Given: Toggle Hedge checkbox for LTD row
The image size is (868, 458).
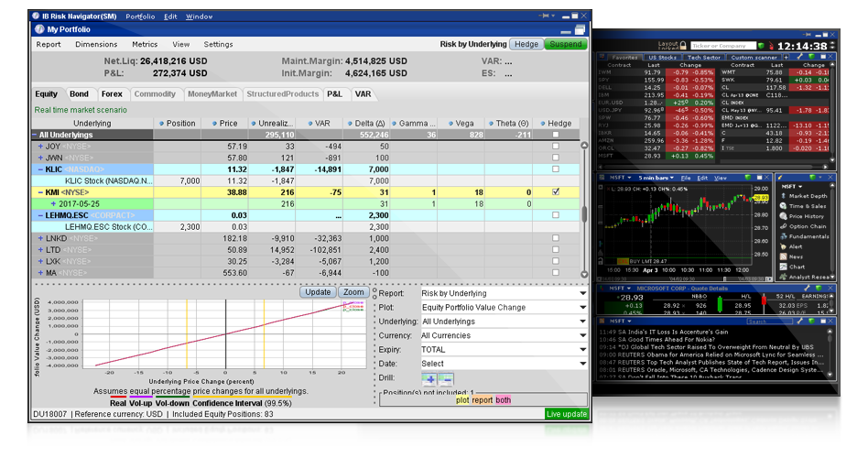Looking at the screenshot, I should point(556,250).
